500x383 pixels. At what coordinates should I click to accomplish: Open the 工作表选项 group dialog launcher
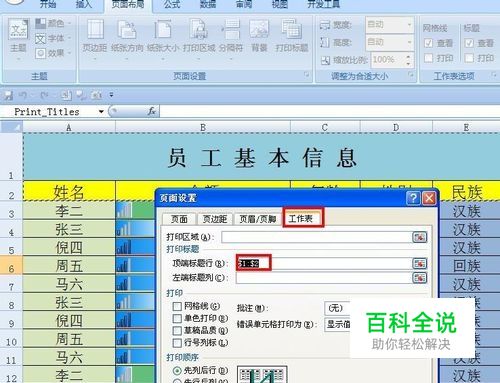tap(494, 75)
